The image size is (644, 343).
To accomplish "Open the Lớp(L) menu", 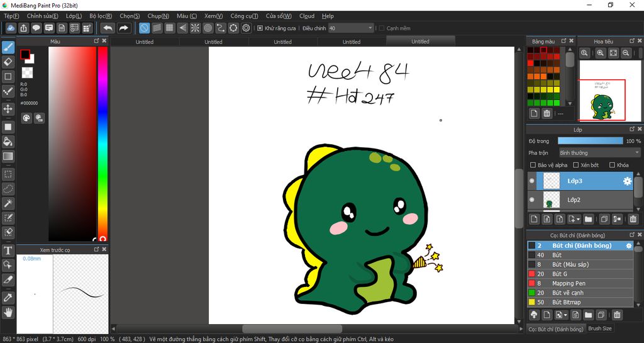I will click(x=74, y=16).
